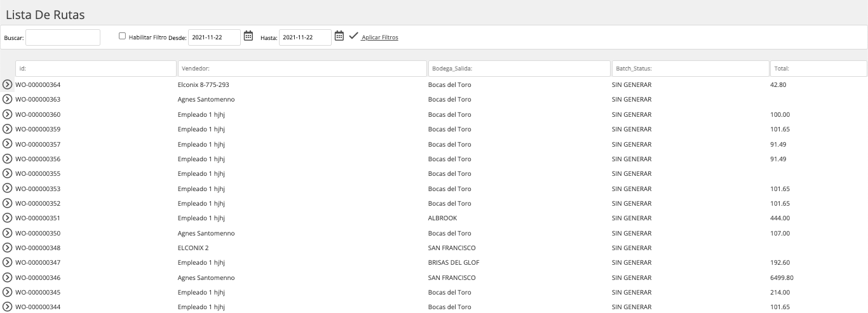868x313 pixels.
Task: Expand row WO-000000352
Action: pos(8,203)
